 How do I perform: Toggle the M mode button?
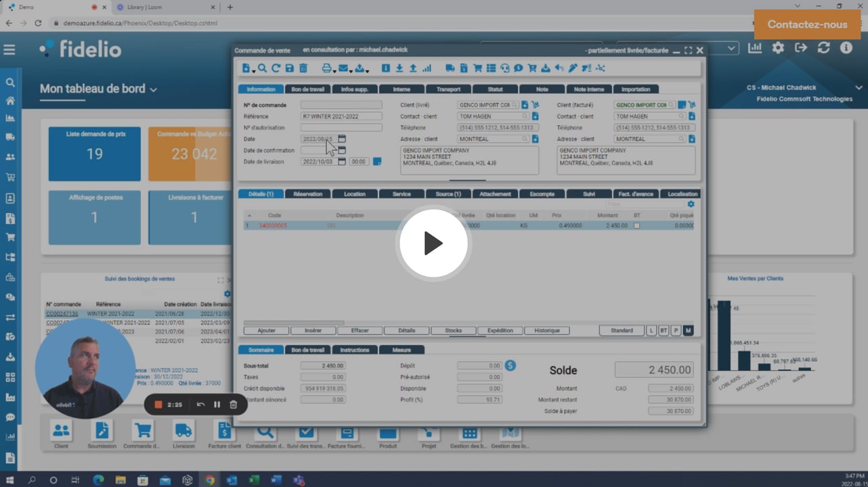point(688,331)
